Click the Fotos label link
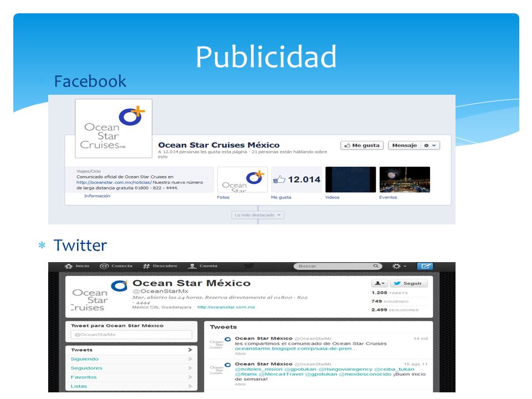 pos(223,197)
